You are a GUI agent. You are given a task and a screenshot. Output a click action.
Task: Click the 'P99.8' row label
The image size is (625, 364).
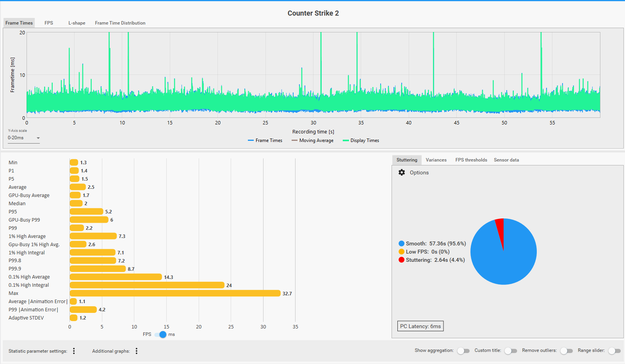(15, 261)
